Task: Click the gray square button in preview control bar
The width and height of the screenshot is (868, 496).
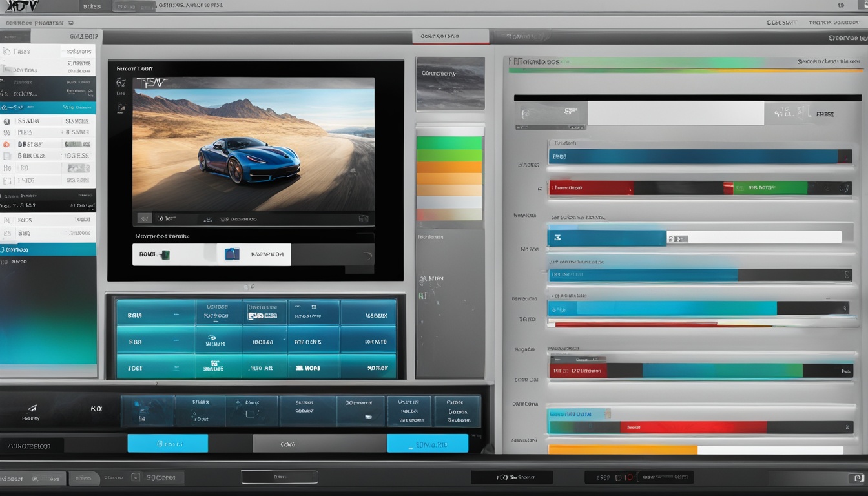Action: point(144,218)
